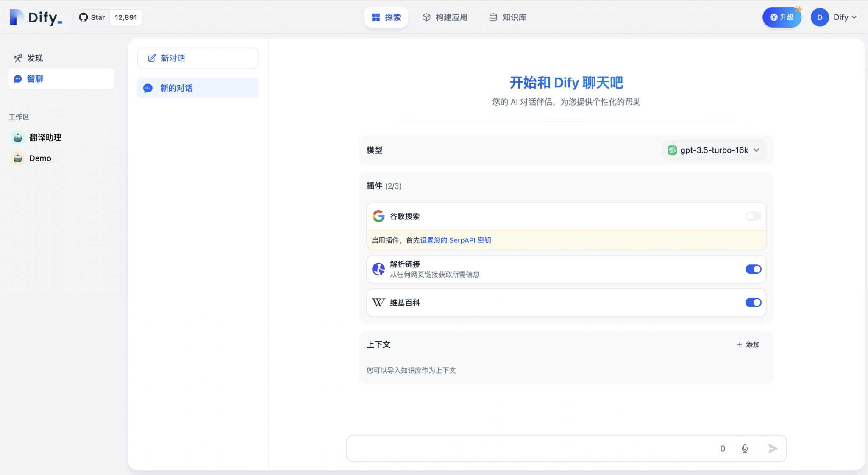Disable the 解析链接 plugin
868x475 pixels.
[753, 269]
